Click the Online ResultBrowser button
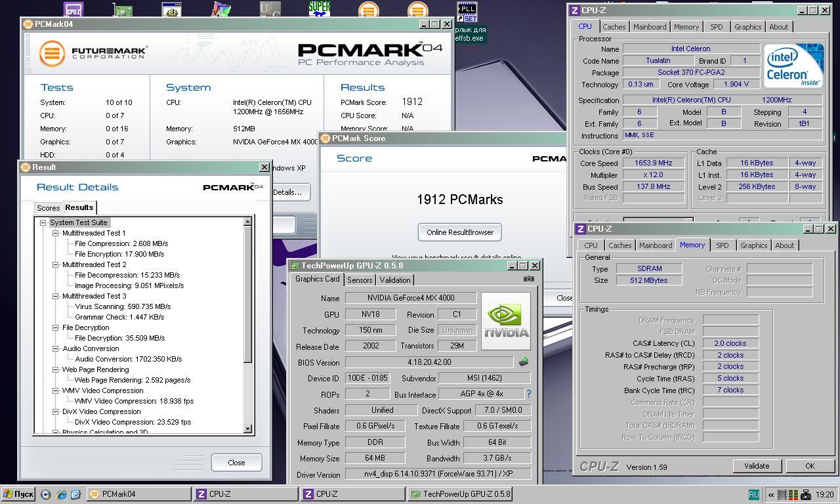This screenshot has height=504, width=840. [460, 232]
